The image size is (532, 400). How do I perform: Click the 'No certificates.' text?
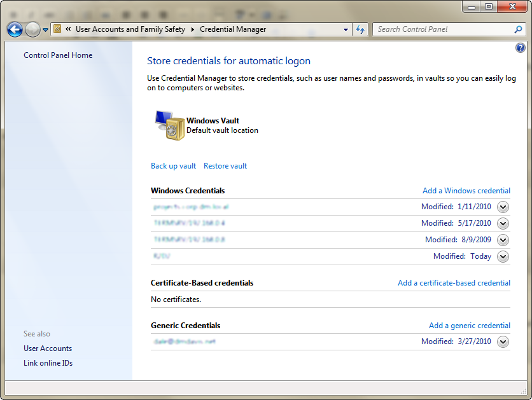pos(176,300)
